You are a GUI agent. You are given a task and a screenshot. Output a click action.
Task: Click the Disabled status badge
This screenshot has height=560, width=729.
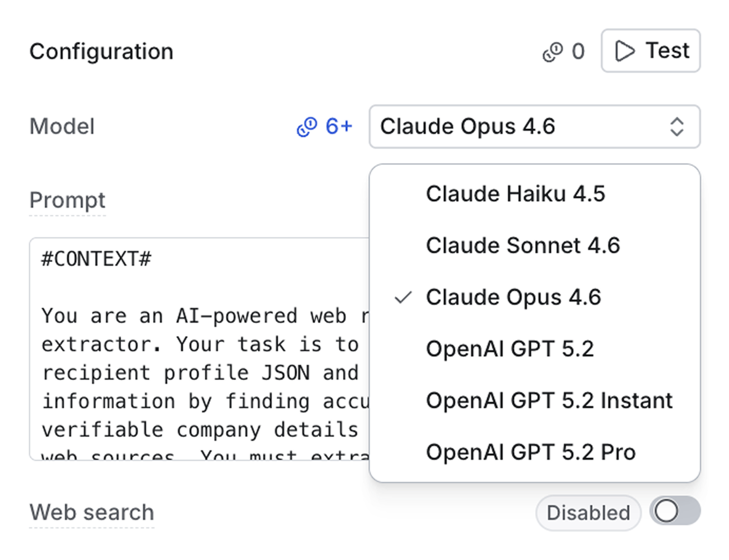click(588, 513)
